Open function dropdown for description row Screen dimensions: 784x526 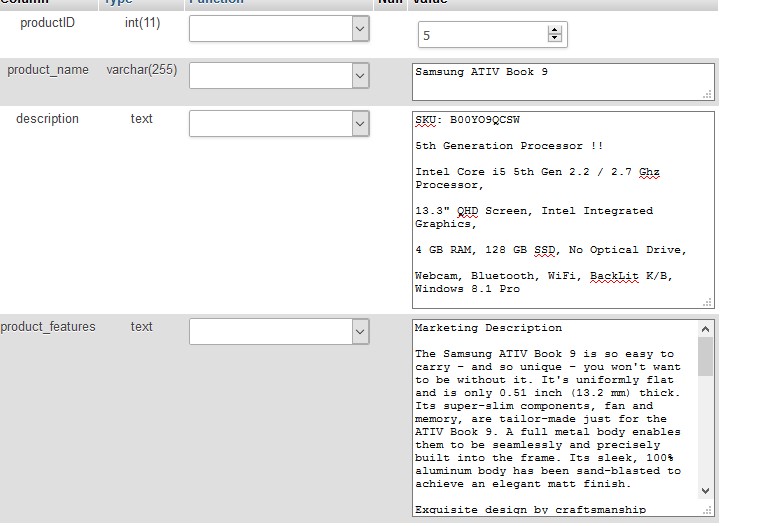point(279,124)
